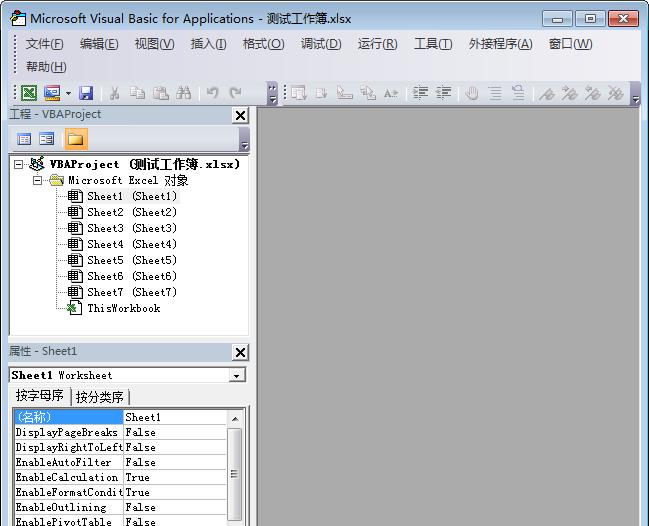Click the properties list scrollbar thumb
649x526 pixels.
(x=235, y=474)
